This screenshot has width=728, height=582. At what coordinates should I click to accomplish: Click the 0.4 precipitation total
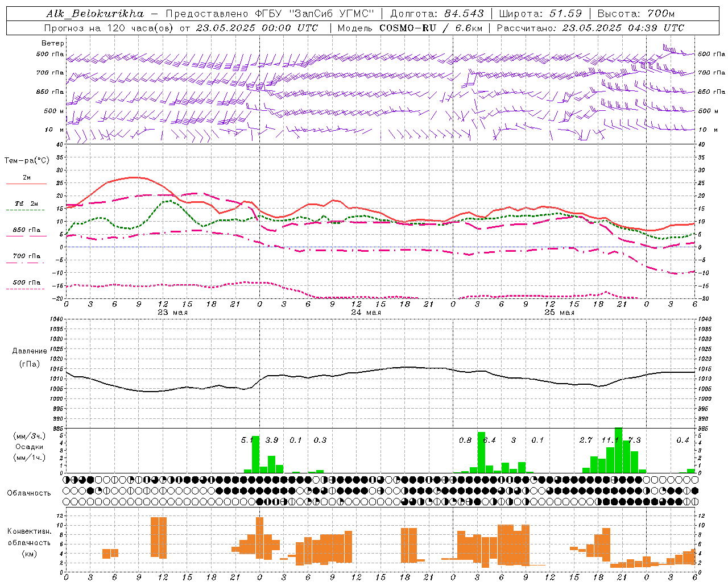(x=682, y=440)
